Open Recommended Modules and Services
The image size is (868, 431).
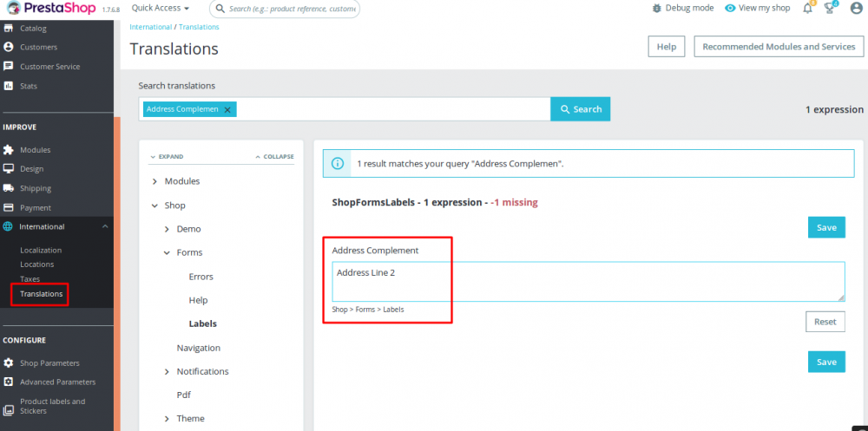[779, 47]
